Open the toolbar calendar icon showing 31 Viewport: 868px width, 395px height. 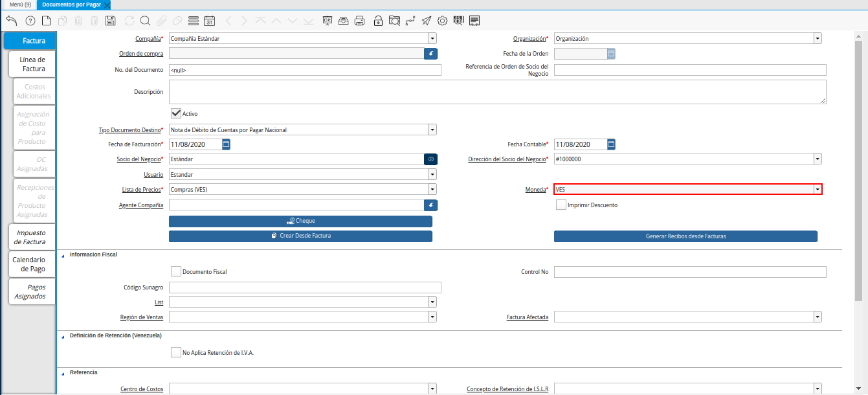coord(209,21)
